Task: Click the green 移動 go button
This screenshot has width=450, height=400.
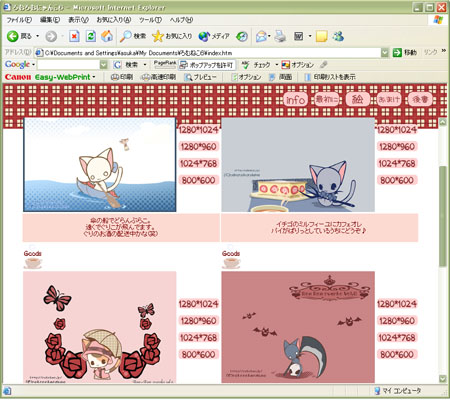Action: 405,52
